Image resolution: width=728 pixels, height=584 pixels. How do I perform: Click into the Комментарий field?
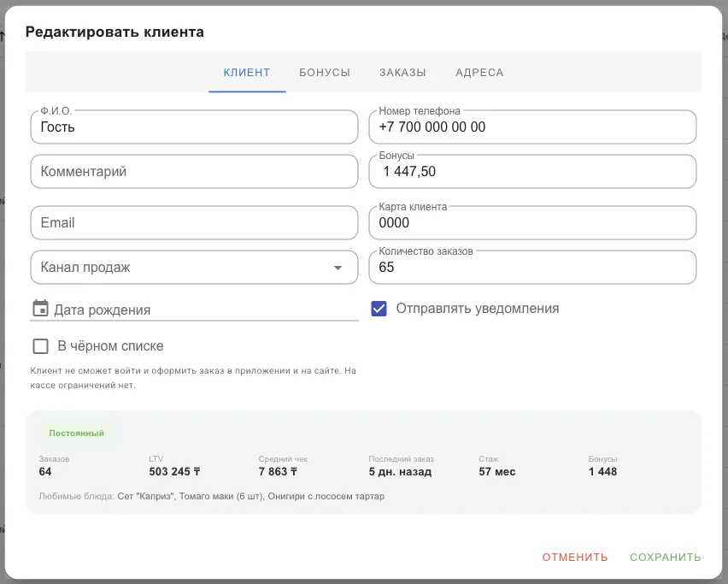point(194,171)
